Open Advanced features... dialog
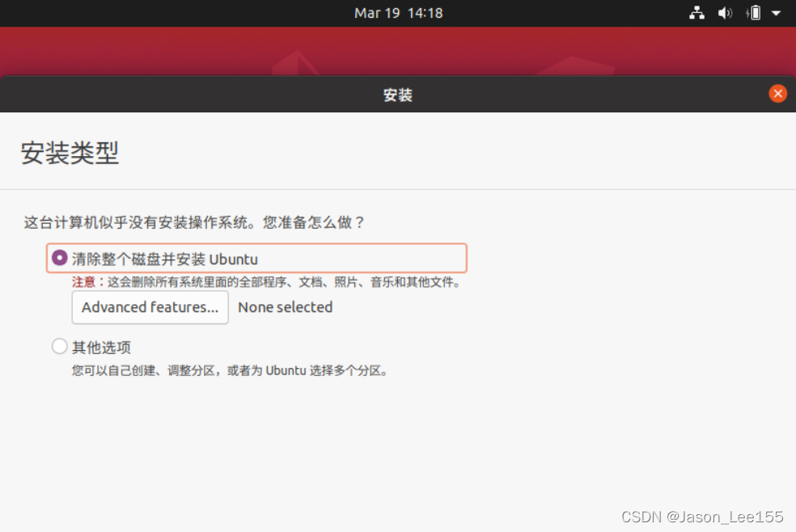This screenshot has height=532, width=796. [150, 307]
